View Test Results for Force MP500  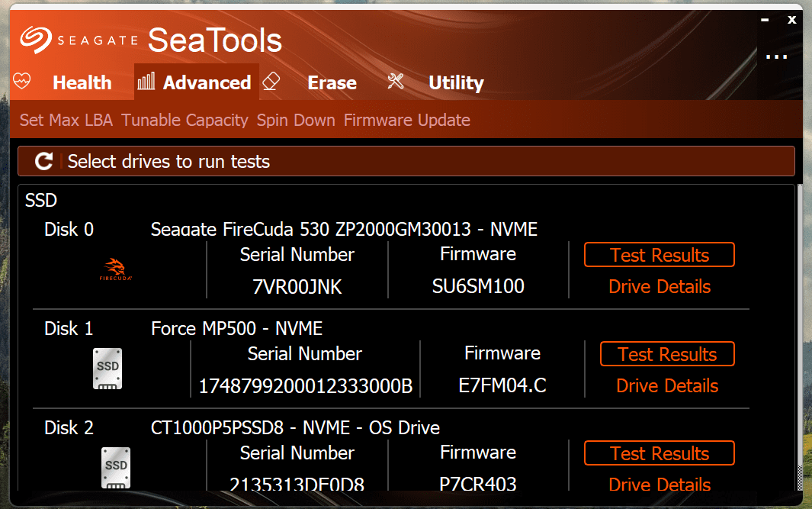[667, 354]
